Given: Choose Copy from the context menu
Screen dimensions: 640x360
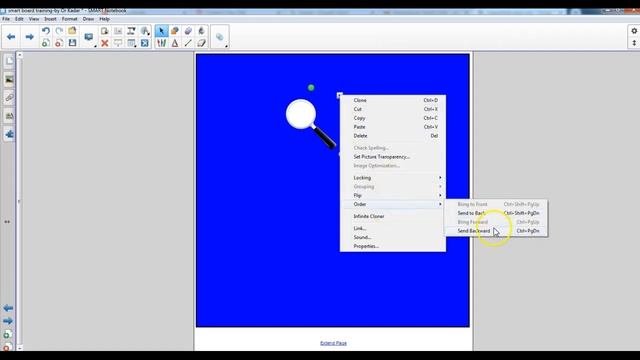Looking at the screenshot, I should tap(393, 118).
